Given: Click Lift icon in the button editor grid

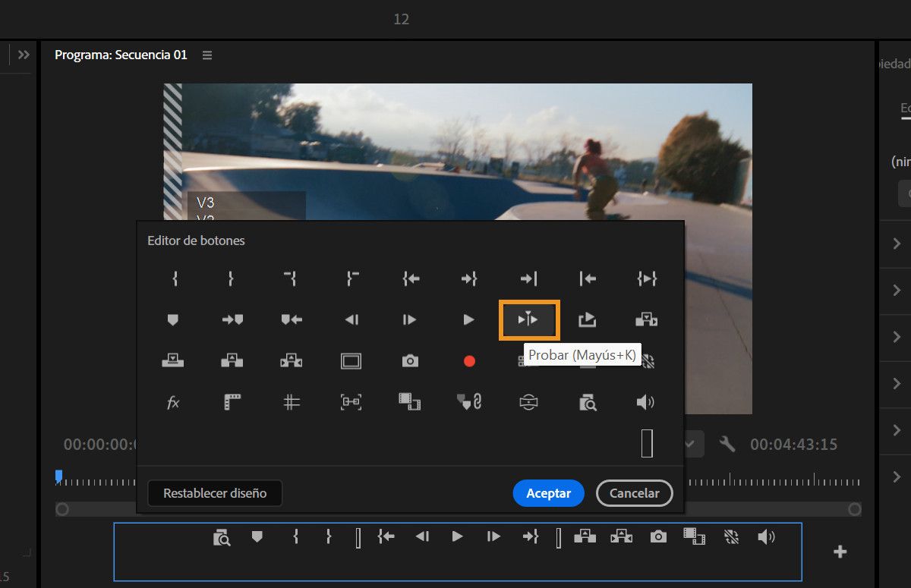Looking at the screenshot, I should tap(232, 361).
